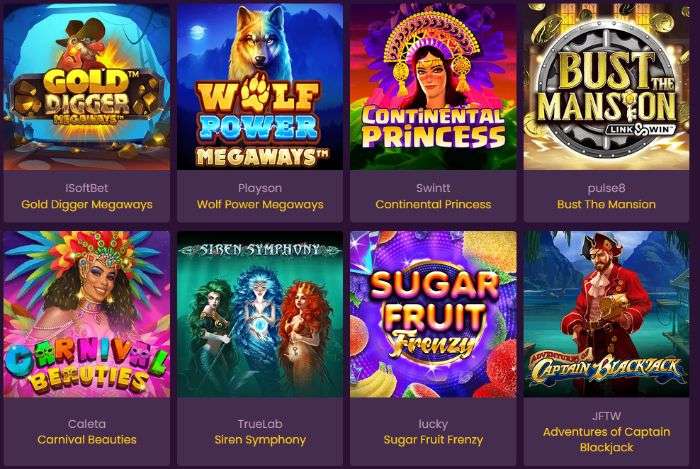Click the TrueLab provider label
The height and width of the screenshot is (469, 700).
(260, 423)
